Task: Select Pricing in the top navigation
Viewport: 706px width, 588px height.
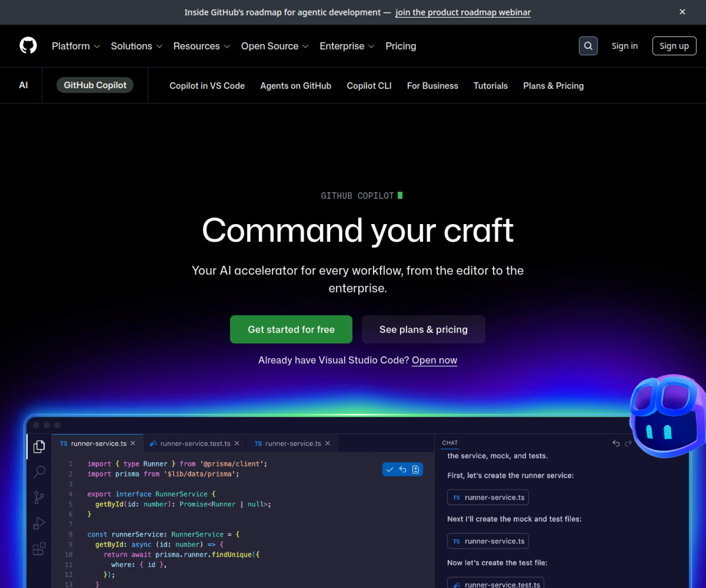Action: tap(400, 46)
